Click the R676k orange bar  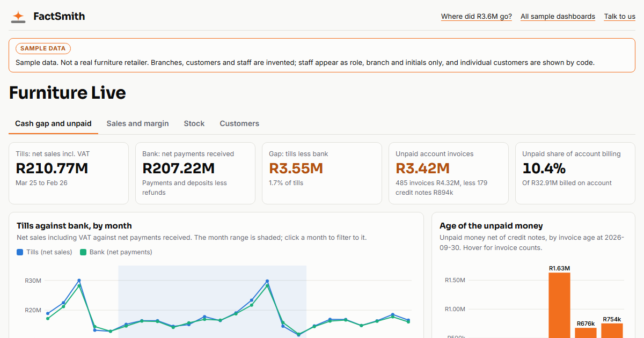click(586, 333)
